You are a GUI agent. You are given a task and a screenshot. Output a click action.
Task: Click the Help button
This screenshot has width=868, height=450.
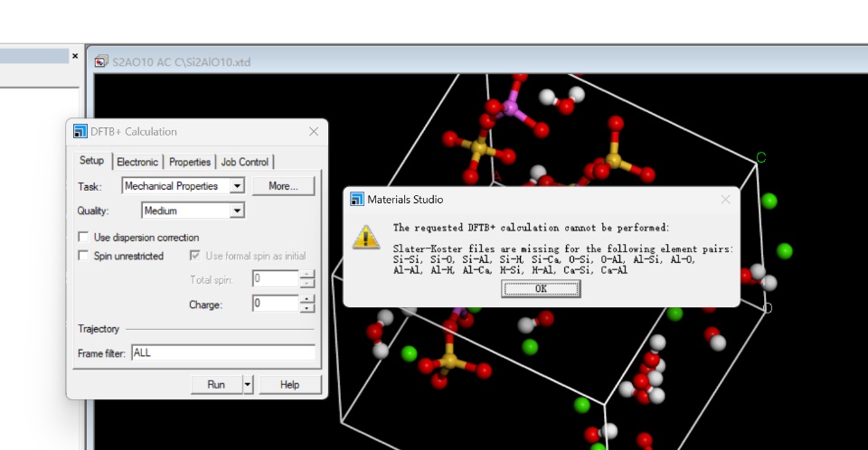(289, 385)
